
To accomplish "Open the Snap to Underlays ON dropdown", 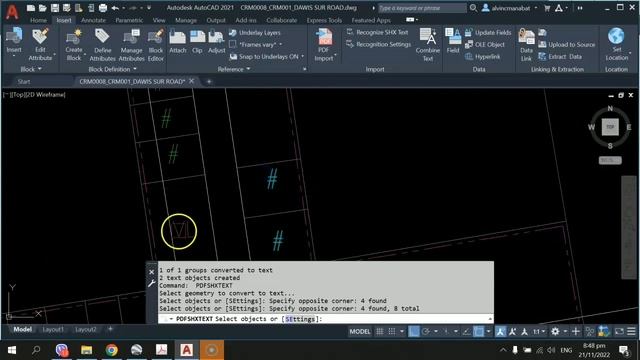I will pyautogui.click(x=303, y=56).
